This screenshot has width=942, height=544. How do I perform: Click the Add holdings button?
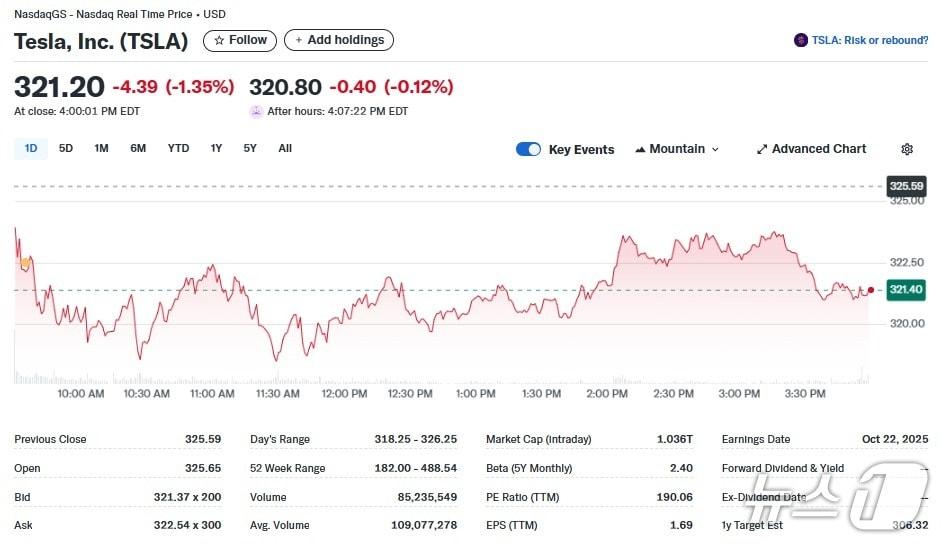339,40
